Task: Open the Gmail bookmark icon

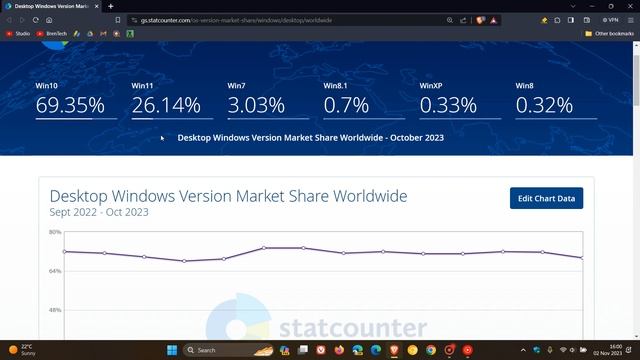Action: pyautogui.click(x=103, y=34)
